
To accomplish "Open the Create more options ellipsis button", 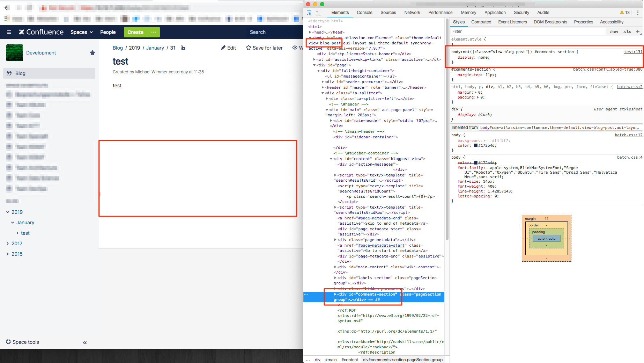I will point(154,32).
